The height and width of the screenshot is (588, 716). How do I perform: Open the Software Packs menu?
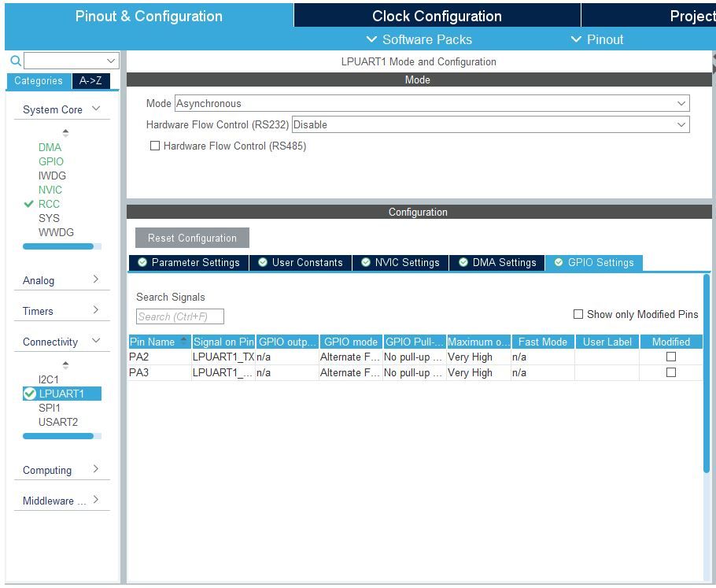pyautogui.click(x=419, y=39)
